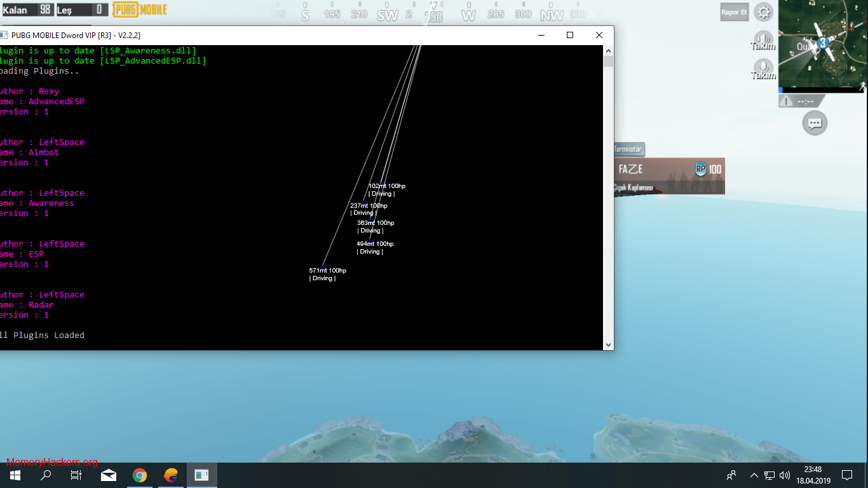The image size is (868, 488).
Task: Open the Action Center notification icon
Action: (x=847, y=475)
